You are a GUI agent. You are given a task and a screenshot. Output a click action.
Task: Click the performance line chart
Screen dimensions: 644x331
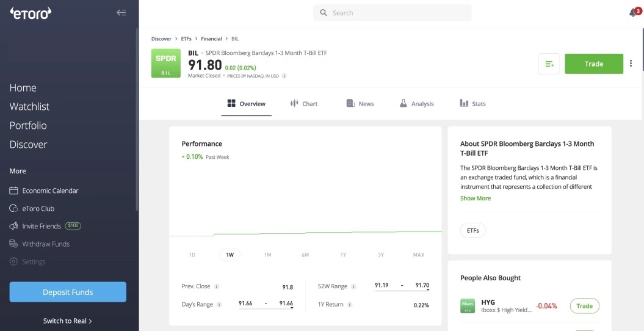tap(305, 234)
